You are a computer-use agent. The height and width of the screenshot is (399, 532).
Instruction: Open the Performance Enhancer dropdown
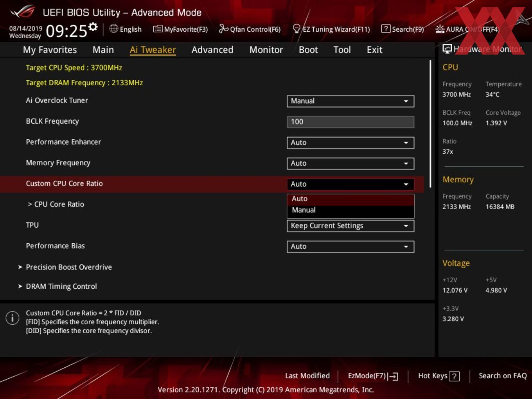[350, 142]
